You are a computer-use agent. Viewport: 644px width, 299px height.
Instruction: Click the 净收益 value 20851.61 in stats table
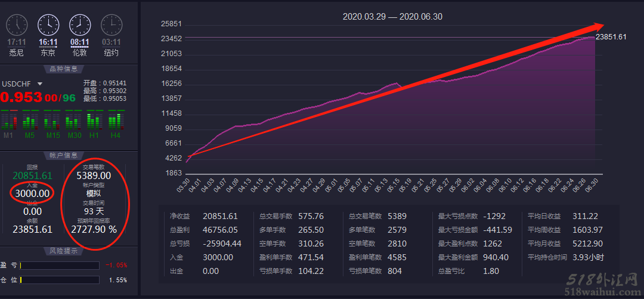(220, 216)
